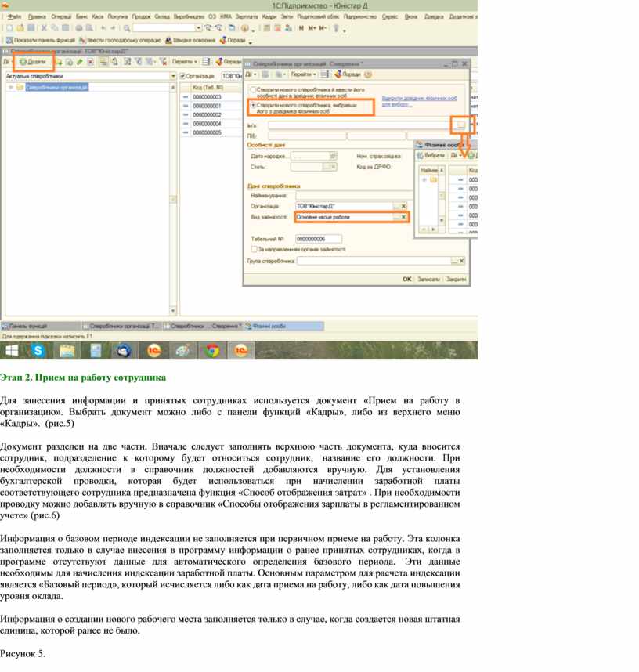Clear the Організація field with X button
Image resolution: width=639 pixels, height=672 pixels.
tap(404, 206)
